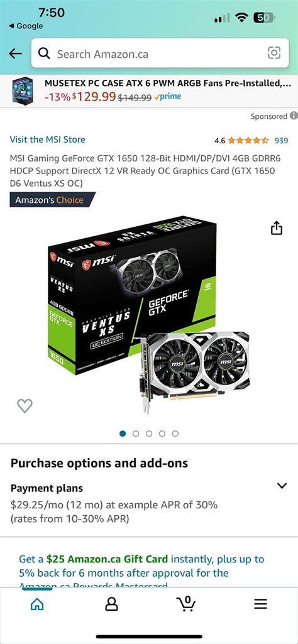Tap the Sponsored info icon
Viewport: 298px width, 644px height.
[x=294, y=116]
